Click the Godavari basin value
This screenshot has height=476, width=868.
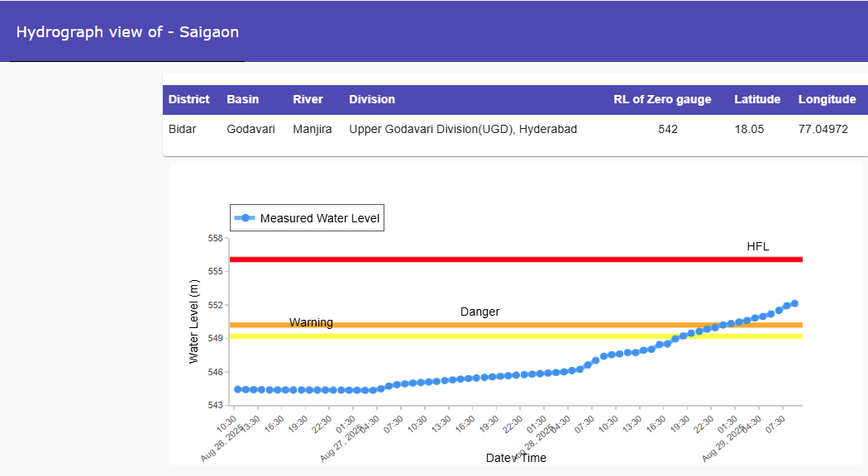(x=250, y=129)
